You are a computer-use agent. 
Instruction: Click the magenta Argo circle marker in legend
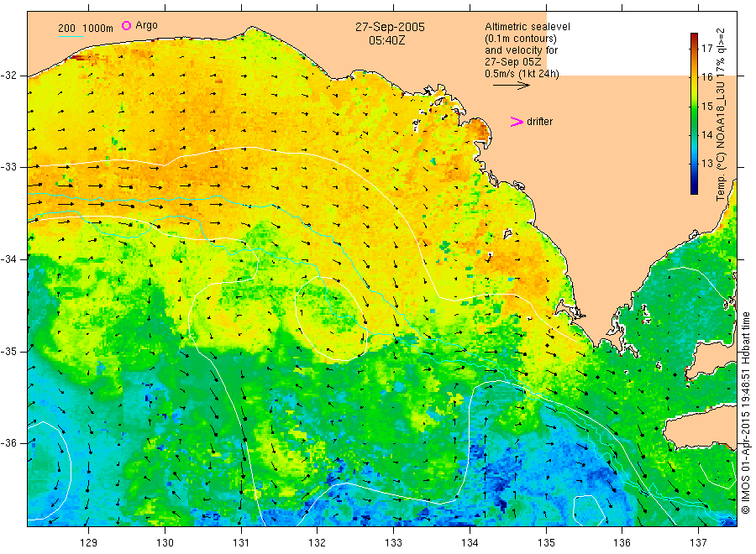pos(126,25)
